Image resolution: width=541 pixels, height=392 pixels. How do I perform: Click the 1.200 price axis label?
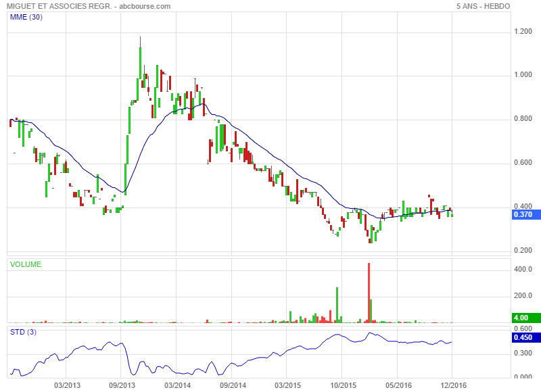click(523, 31)
